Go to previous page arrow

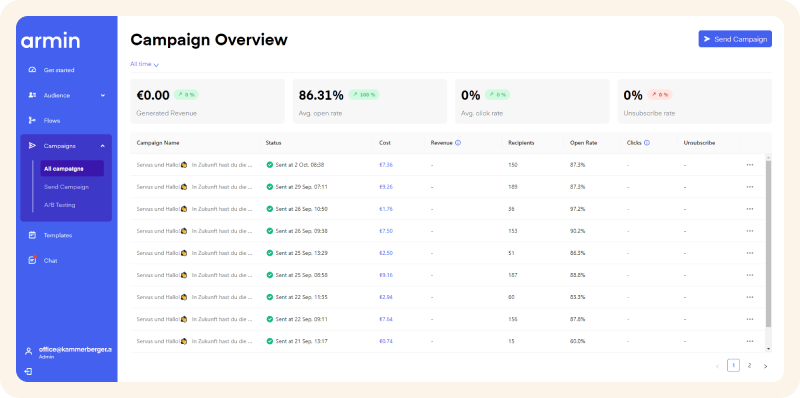pos(717,366)
